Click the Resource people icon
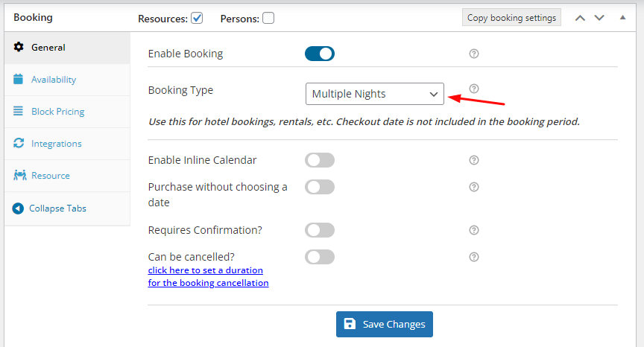 (19, 175)
